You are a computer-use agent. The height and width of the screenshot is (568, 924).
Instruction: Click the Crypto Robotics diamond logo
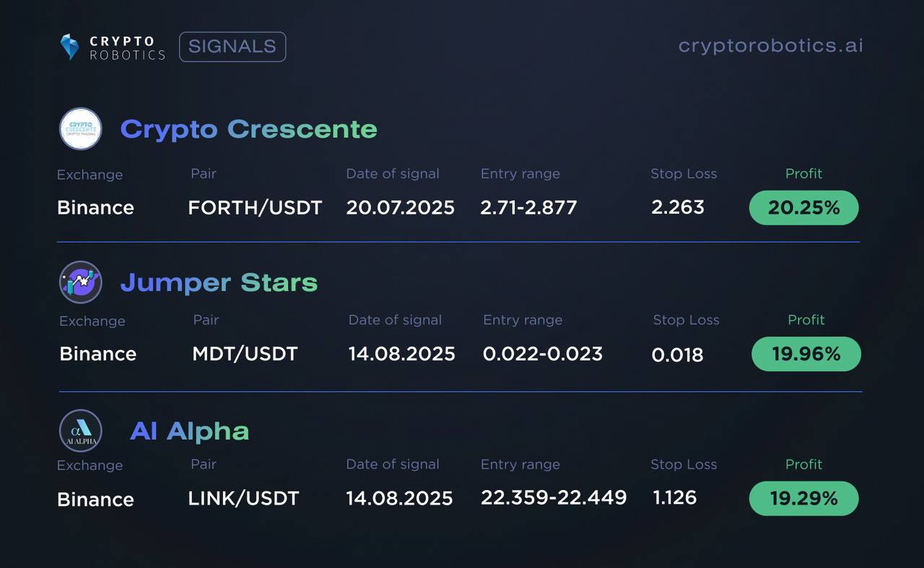coord(69,47)
